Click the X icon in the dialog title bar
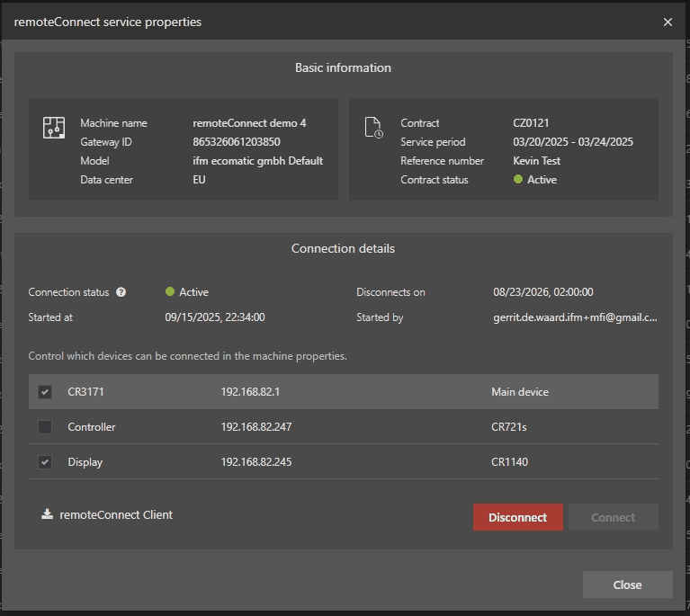 pyautogui.click(x=668, y=22)
